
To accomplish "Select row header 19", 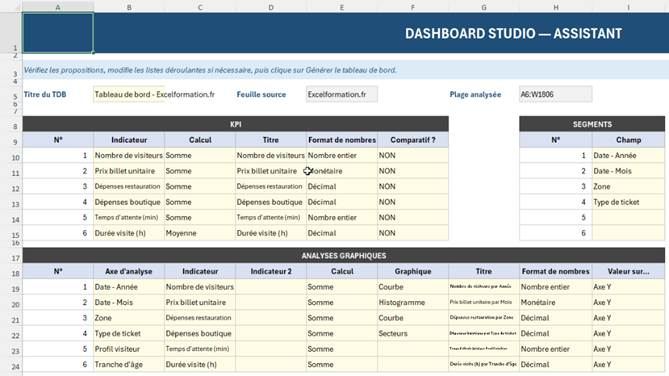I will coord(15,289).
